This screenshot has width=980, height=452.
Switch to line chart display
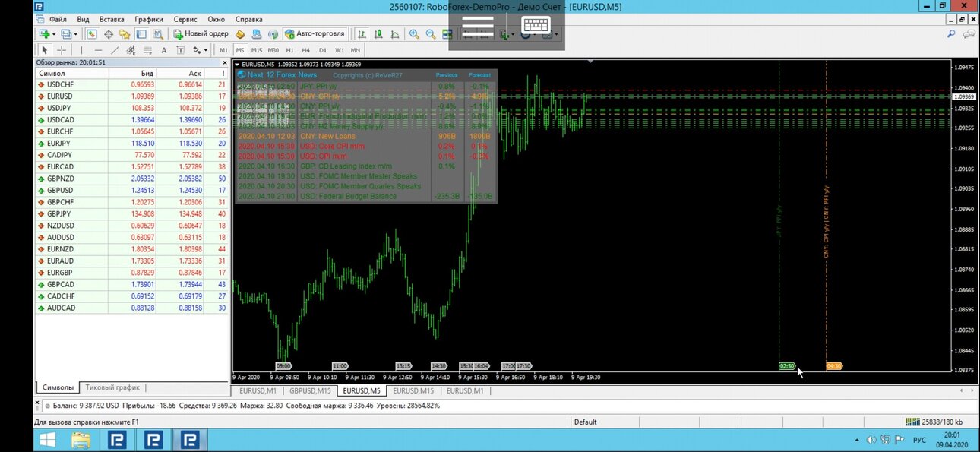tap(395, 33)
